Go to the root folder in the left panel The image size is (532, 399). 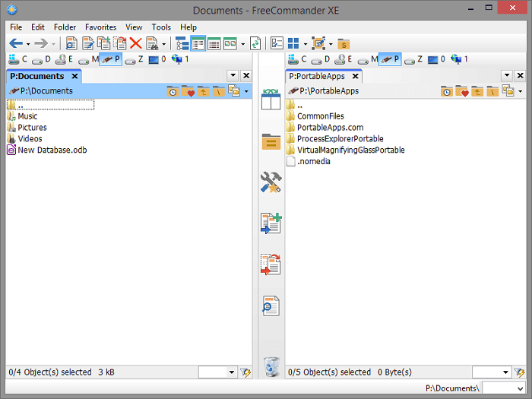click(219, 91)
